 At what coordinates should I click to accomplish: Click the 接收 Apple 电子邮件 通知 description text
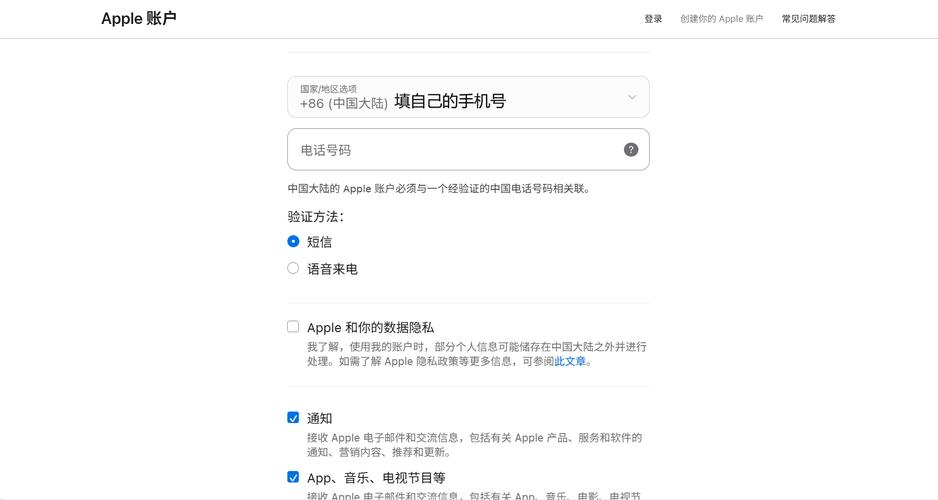coord(474,444)
